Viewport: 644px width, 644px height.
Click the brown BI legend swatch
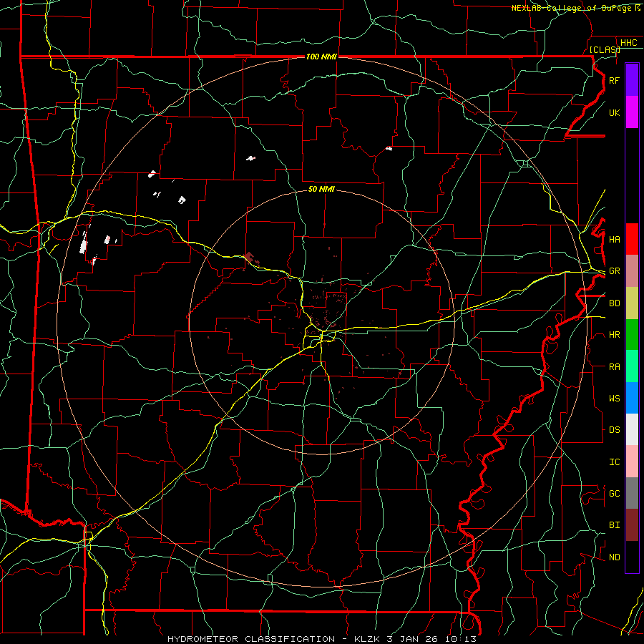point(632,525)
